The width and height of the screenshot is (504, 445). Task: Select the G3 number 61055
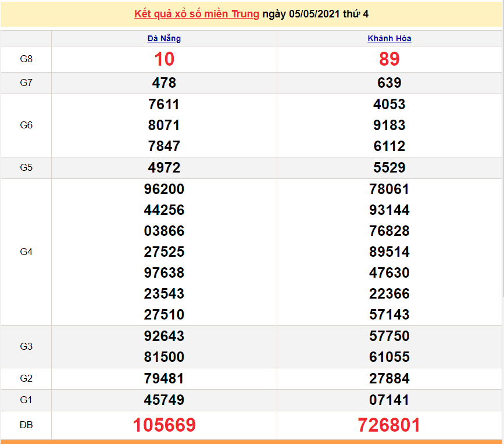pos(389,357)
